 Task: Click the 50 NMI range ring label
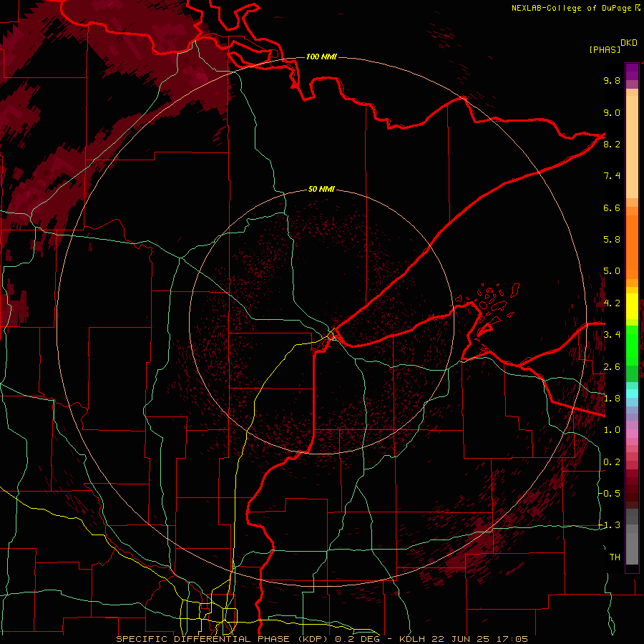321,189
